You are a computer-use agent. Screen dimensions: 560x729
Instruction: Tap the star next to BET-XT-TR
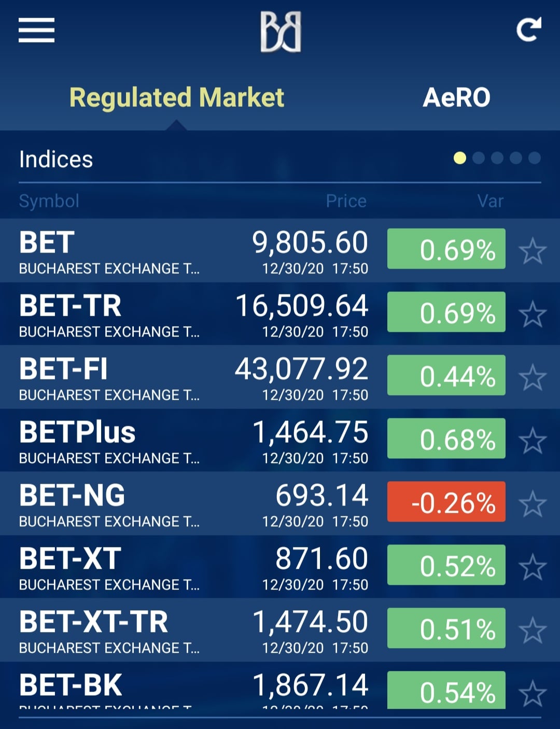(533, 630)
